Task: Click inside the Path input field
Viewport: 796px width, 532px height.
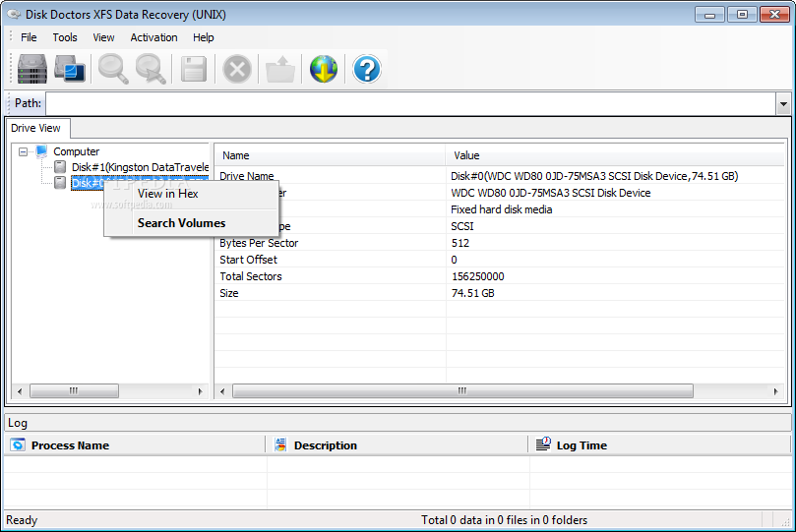Action: pos(410,104)
